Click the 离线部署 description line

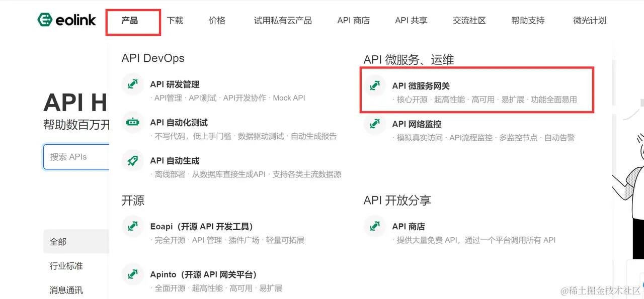[246, 174]
